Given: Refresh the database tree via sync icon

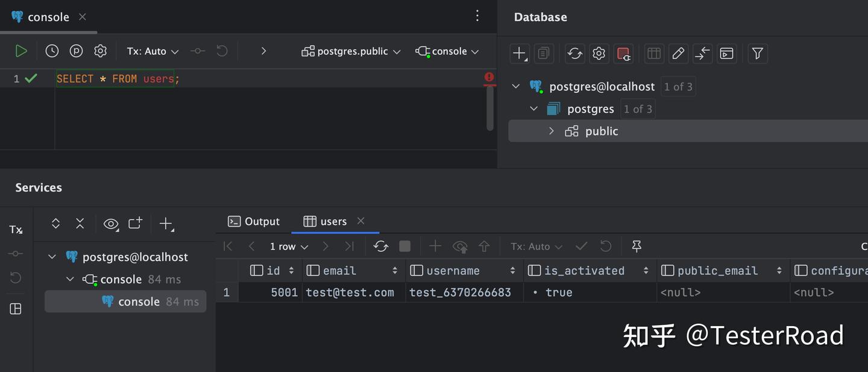Looking at the screenshot, I should tap(574, 54).
